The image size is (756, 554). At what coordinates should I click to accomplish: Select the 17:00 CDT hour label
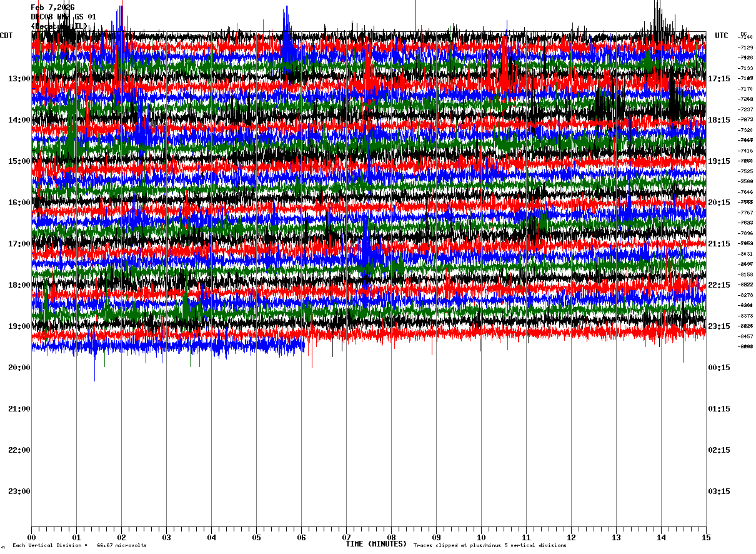click(x=19, y=244)
